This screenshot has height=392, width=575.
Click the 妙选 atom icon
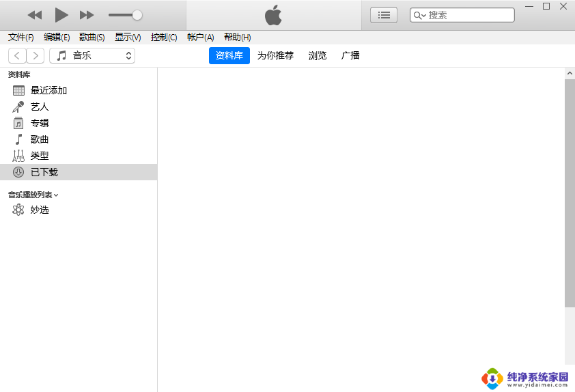coord(18,210)
